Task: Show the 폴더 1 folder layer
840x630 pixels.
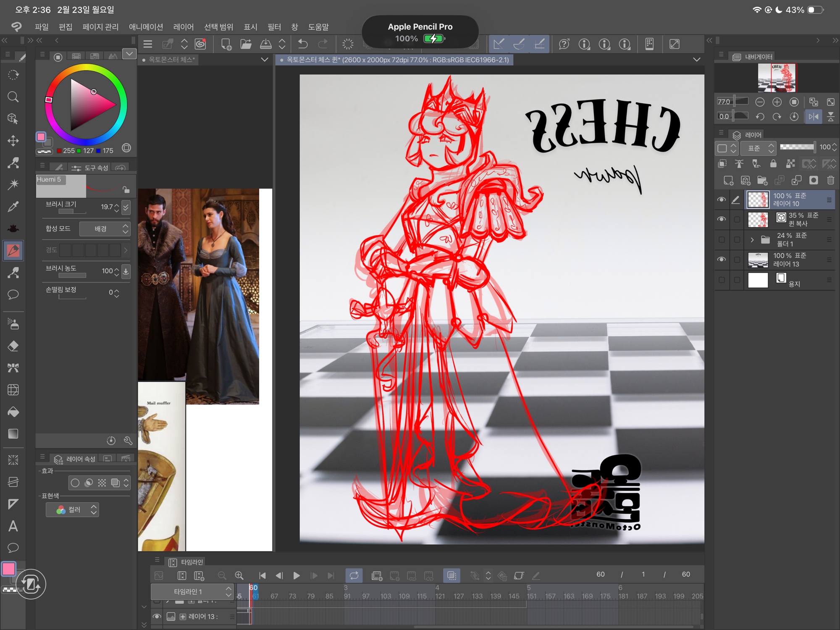Action: click(x=722, y=239)
